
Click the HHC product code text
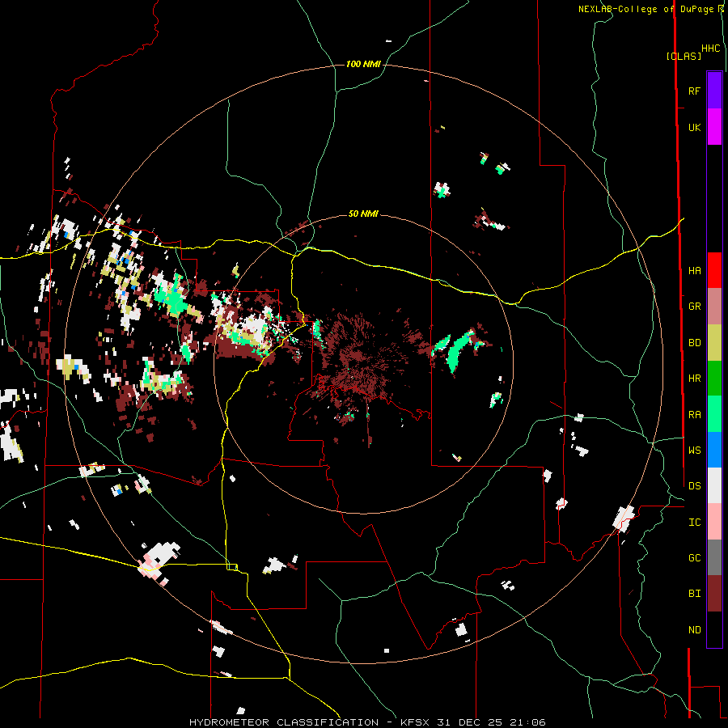[710, 49]
